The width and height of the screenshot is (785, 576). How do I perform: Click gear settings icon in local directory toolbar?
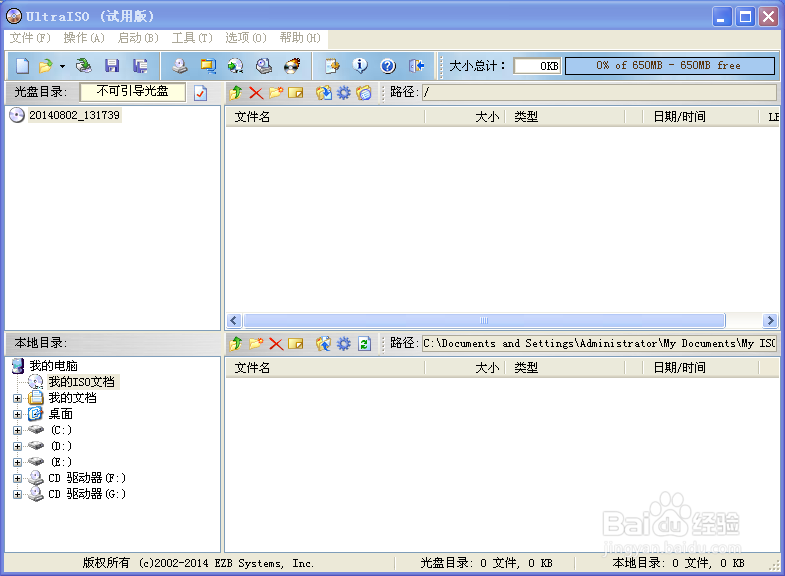tap(343, 343)
